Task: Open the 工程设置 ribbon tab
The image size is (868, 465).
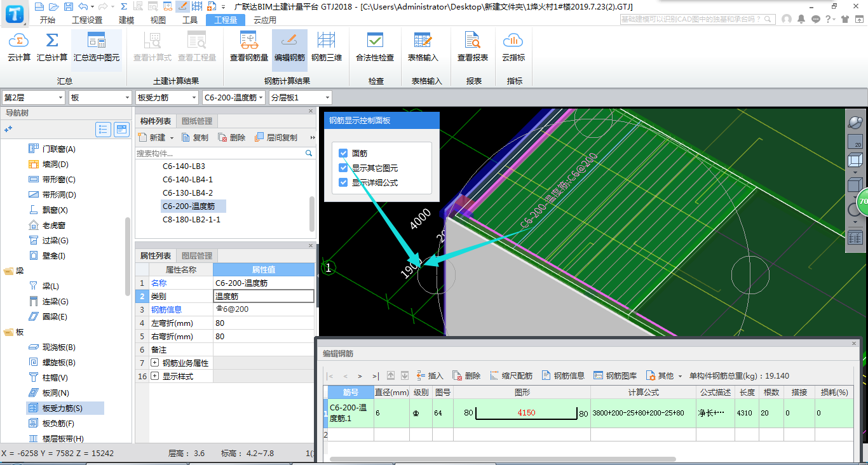Action: (88, 20)
